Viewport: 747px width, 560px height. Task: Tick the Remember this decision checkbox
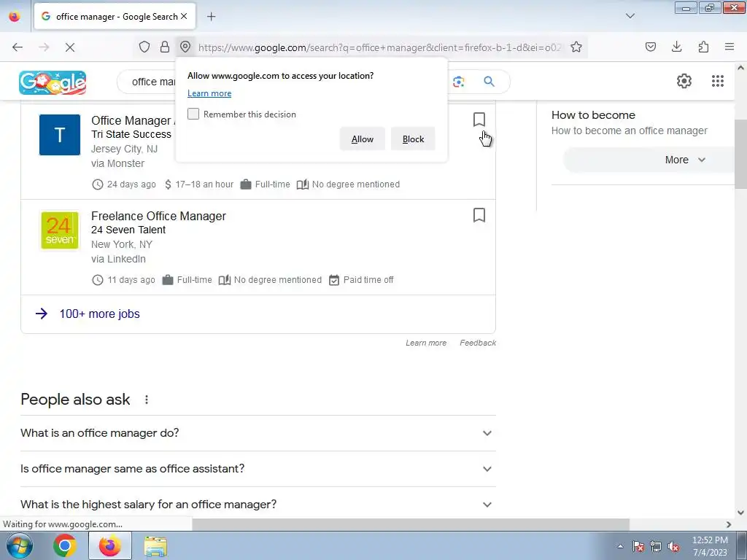click(x=193, y=114)
